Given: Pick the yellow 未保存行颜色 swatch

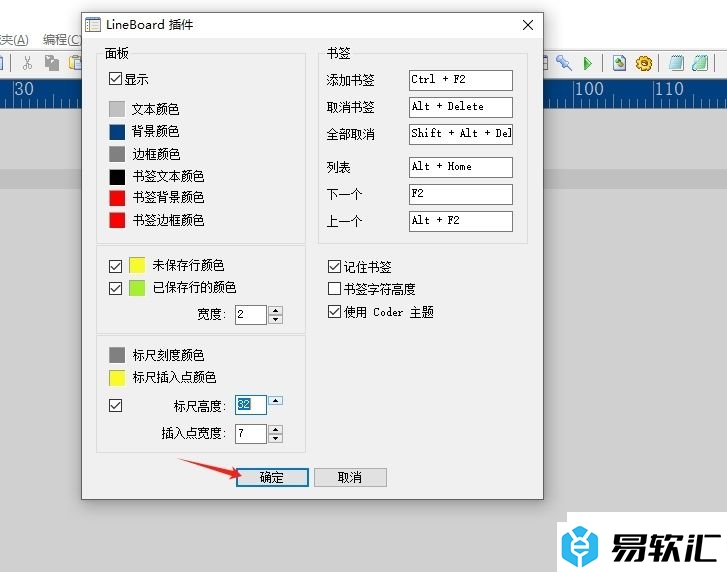Looking at the screenshot, I should 137,266.
